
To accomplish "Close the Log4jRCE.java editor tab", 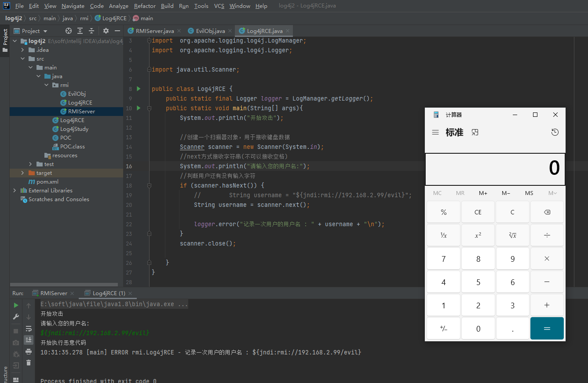I will click(x=288, y=31).
